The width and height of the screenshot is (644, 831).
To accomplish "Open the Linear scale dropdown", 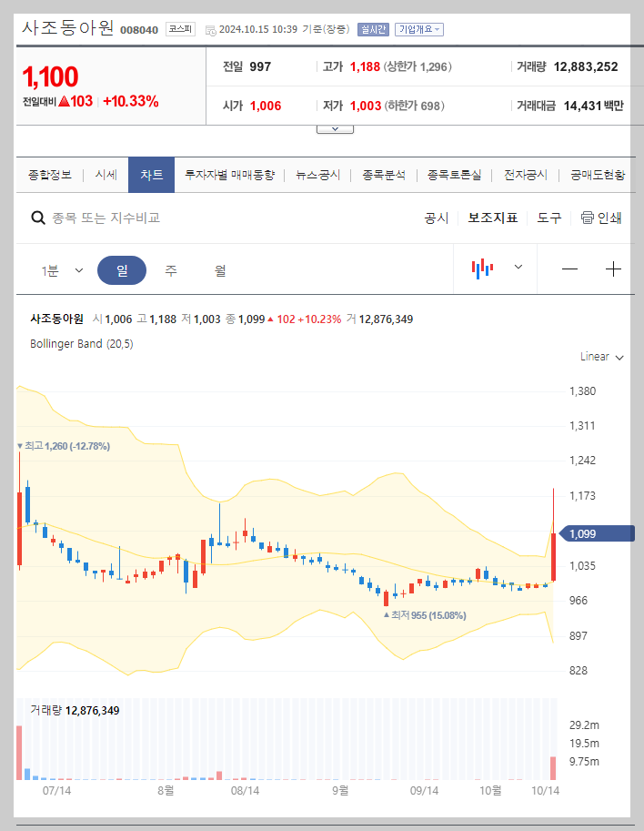I will click(599, 357).
